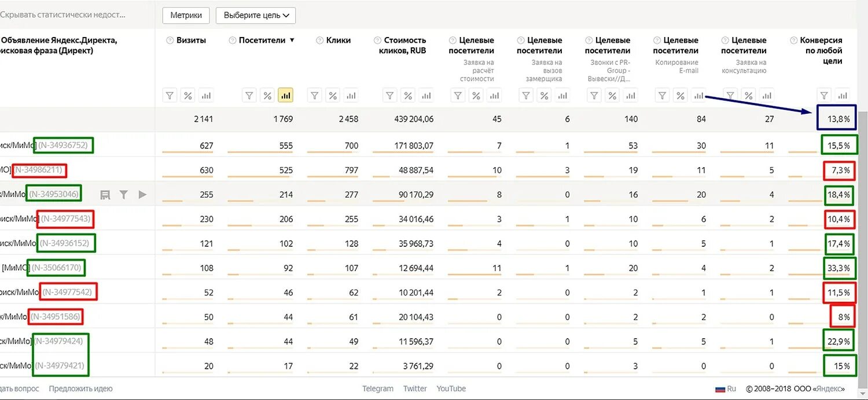Open help icon next to Клики header
This screenshot has height=400, width=868.
pos(320,40)
